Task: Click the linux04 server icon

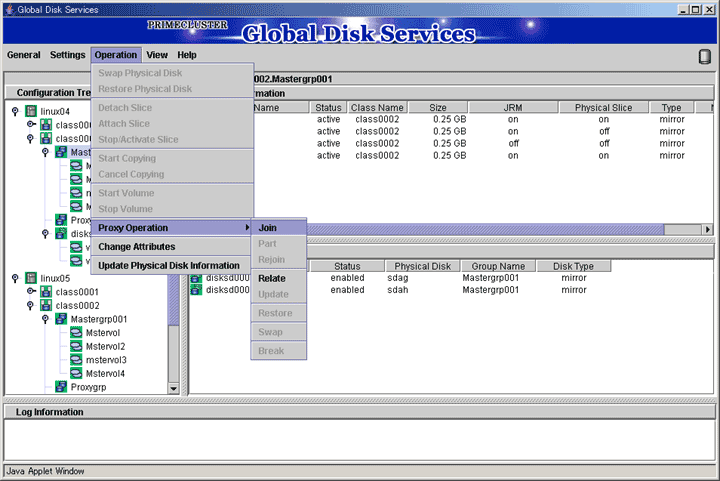Action: 31,111
